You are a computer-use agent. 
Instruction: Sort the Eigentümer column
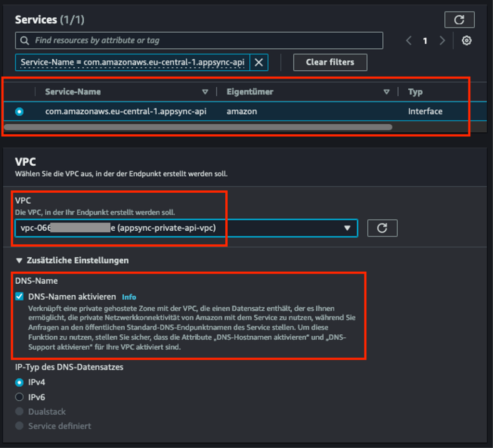point(387,92)
